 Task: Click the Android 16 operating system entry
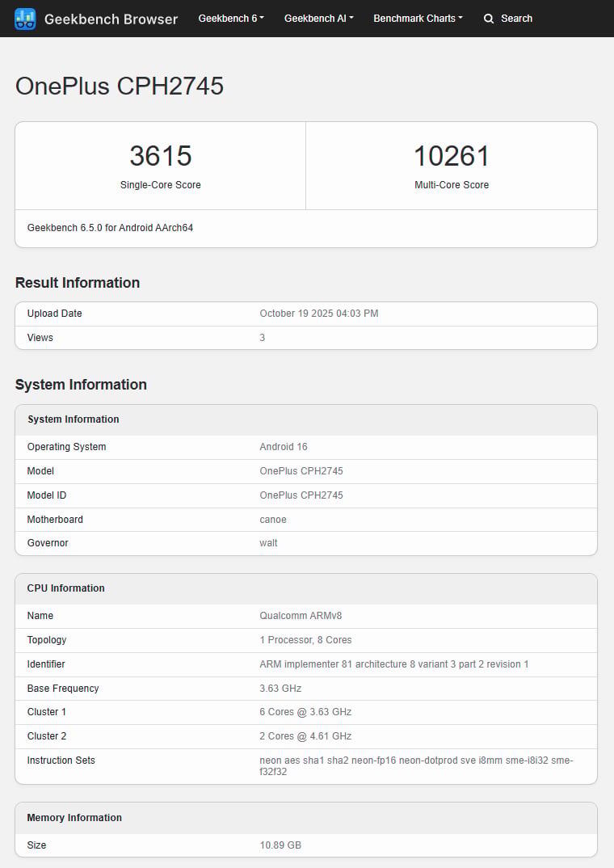[284, 446]
